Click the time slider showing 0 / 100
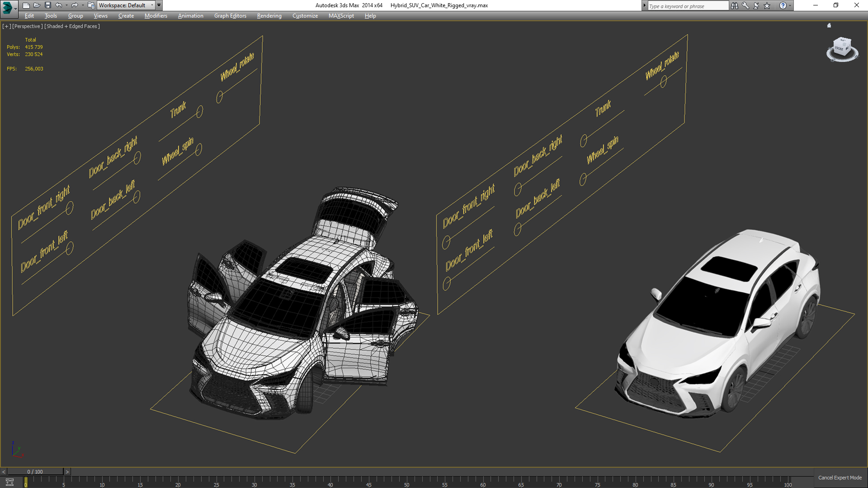Image resolution: width=868 pixels, height=488 pixels. [35, 472]
